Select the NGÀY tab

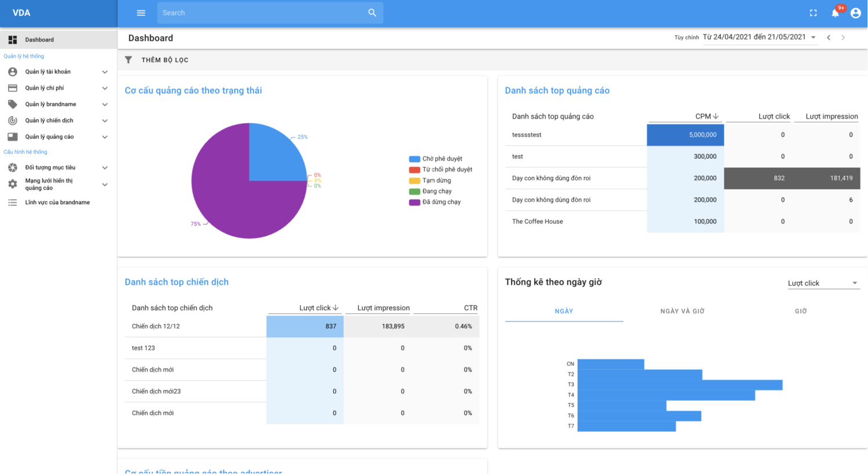point(564,311)
